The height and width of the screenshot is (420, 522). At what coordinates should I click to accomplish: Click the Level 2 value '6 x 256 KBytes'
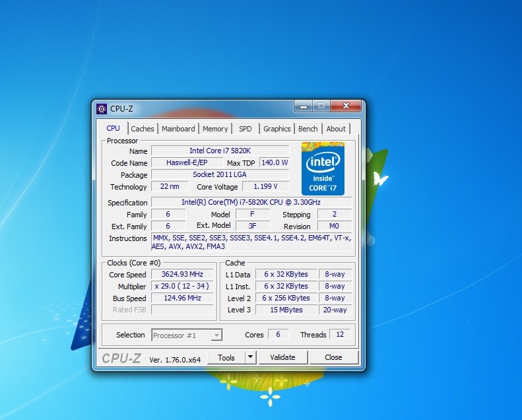click(x=286, y=298)
